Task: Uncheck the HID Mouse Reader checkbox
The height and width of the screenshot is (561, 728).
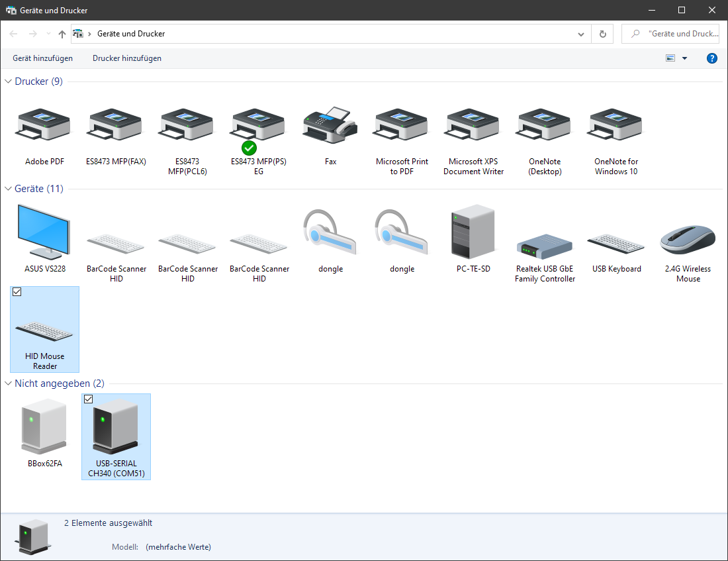Action: coord(17,292)
